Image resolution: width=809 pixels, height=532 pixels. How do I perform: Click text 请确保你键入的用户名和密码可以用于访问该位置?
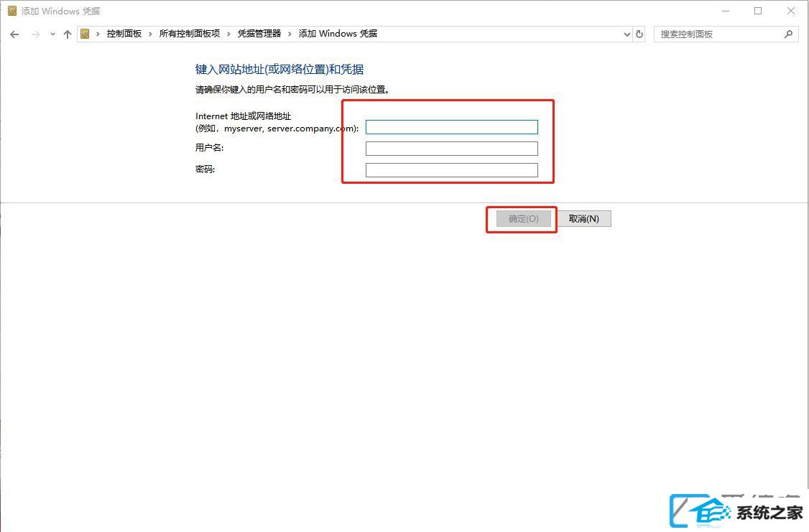pos(292,90)
